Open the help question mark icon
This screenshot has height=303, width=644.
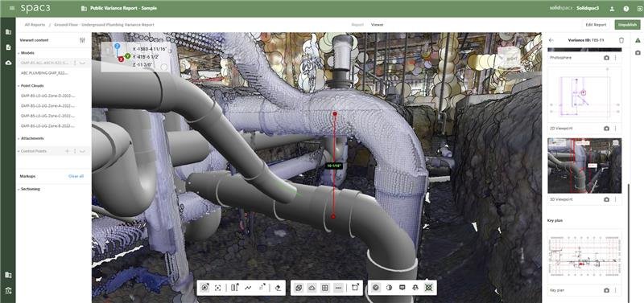pos(626,8)
